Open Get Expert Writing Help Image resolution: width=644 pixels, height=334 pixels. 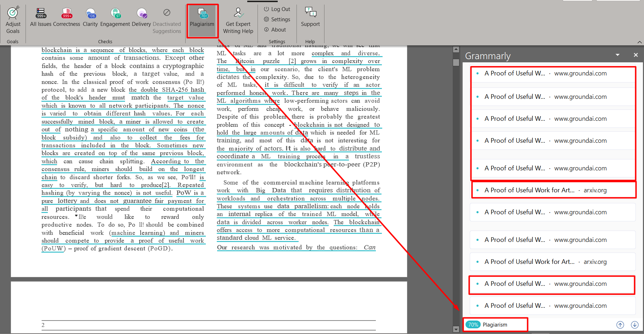238,21
